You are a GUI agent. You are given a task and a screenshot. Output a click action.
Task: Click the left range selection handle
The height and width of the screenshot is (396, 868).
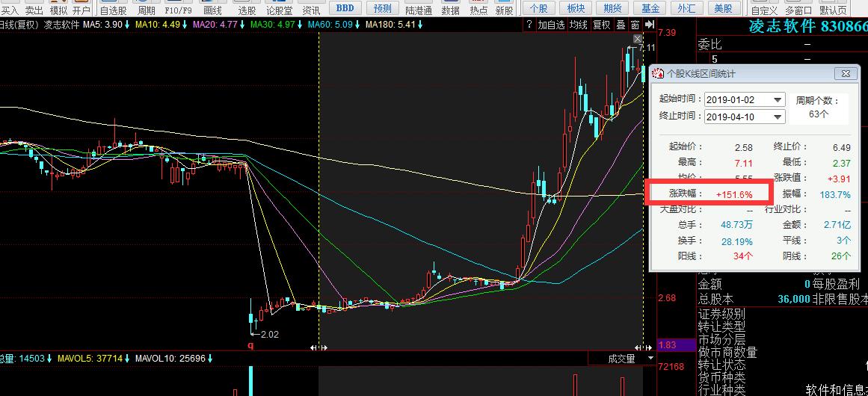[318, 347]
